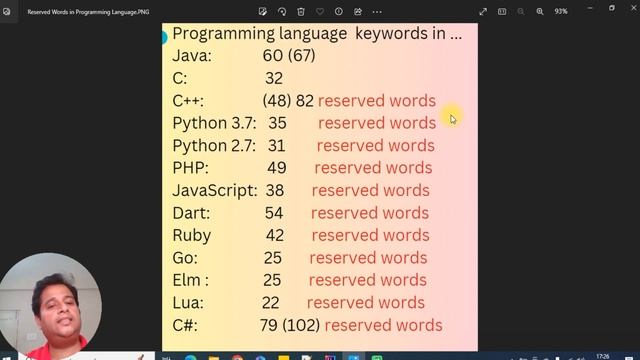This screenshot has width=640, height=360.
Task: Share the image using the share icon
Action: click(x=358, y=12)
